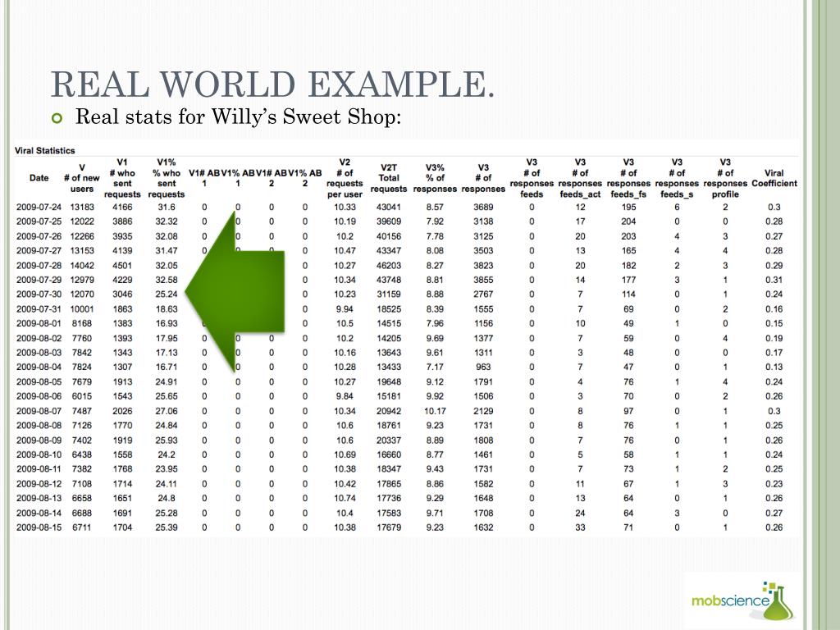840x630 pixels.
Task: Click the new users value 14042
Action: pyautogui.click(x=82, y=265)
